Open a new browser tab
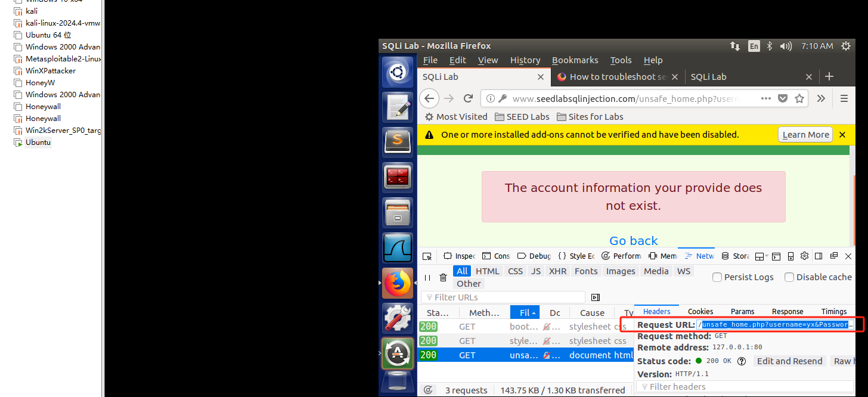 [x=829, y=76]
